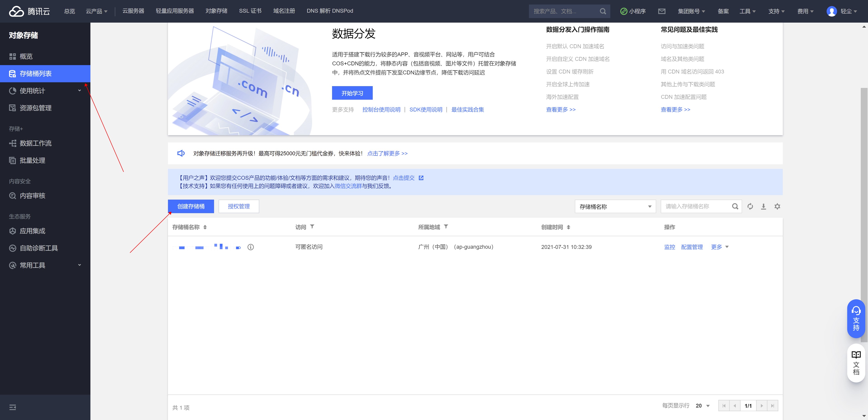Open the floating 文档 docs widget
Viewport: 868px width, 420px height.
[x=856, y=363]
